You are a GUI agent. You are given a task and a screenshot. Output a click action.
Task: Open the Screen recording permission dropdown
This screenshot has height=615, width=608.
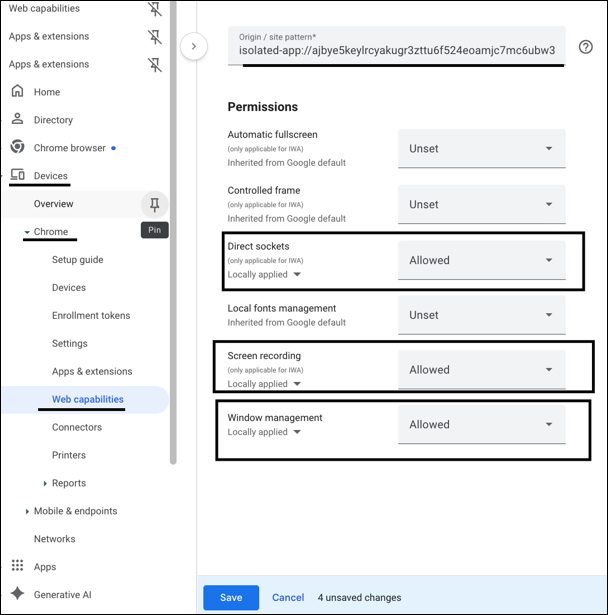coord(481,370)
